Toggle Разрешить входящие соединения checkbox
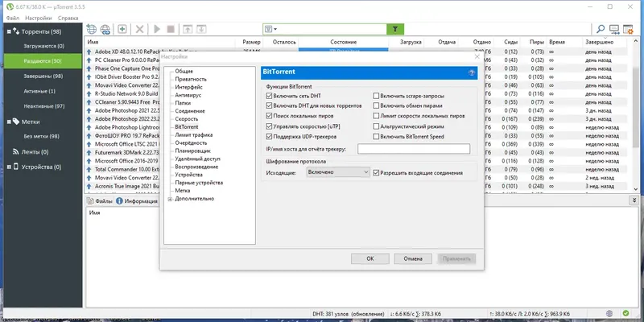Viewport: 644px width, 322px height. tap(376, 173)
